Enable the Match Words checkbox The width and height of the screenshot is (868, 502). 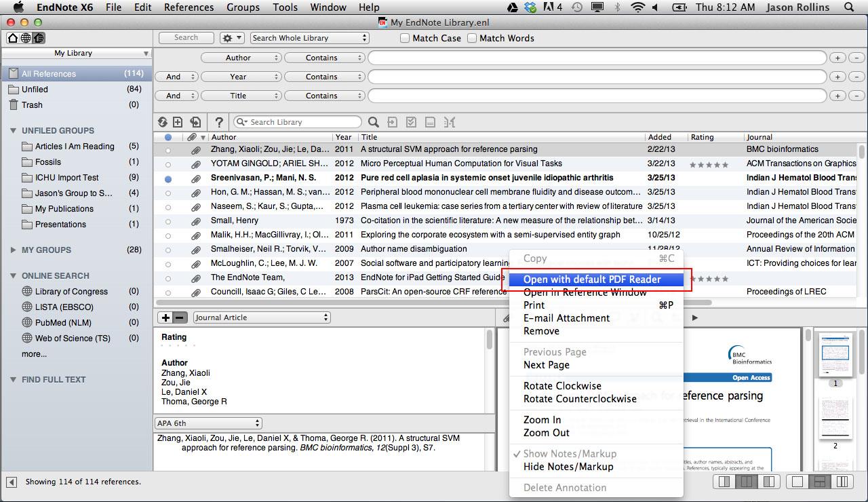pyautogui.click(x=472, y=38)
